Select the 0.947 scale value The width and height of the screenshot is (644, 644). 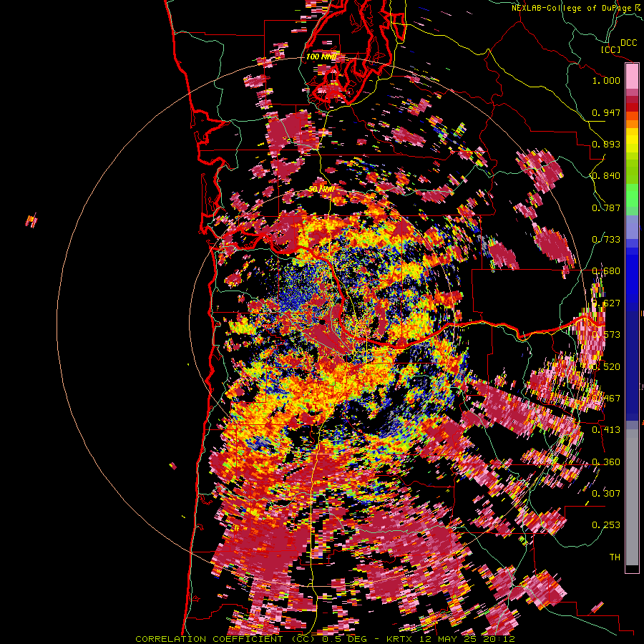coord(606,112)
